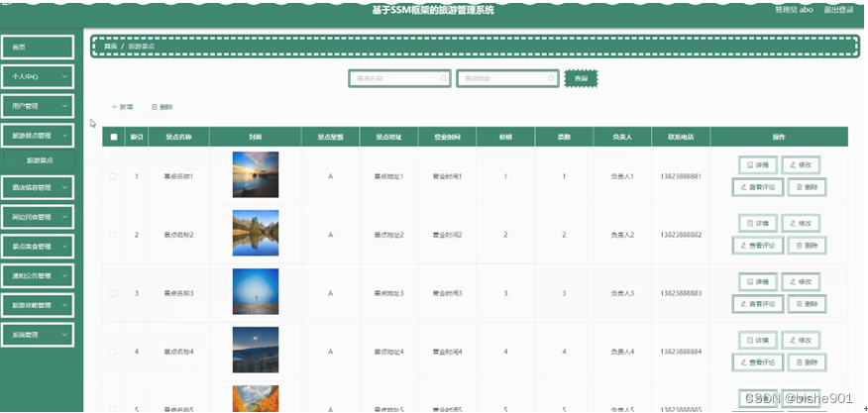Focus the 景点地址 search input
Viewport: 868px width, 413px height.
point(507,78)
